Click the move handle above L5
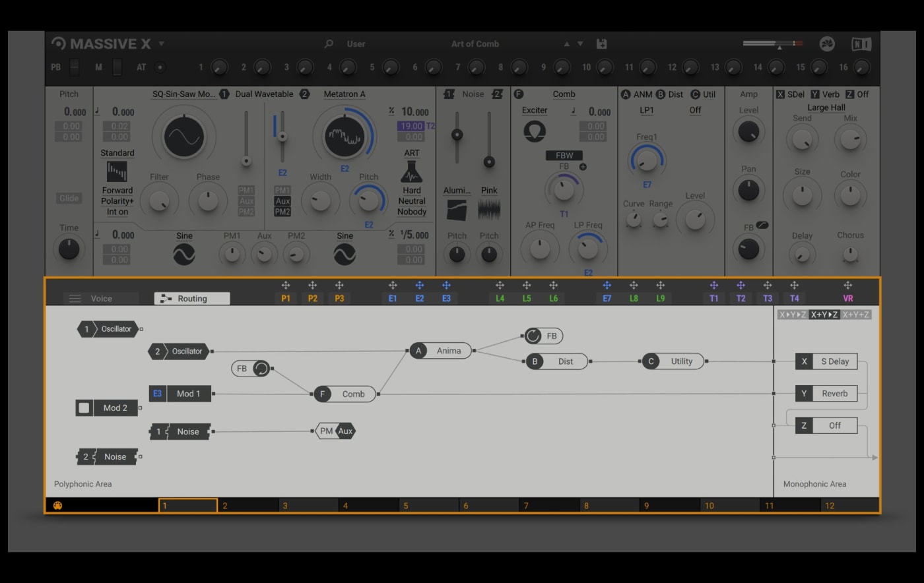Viewport: 924px width, 583px height. click(x=527, y=286)
